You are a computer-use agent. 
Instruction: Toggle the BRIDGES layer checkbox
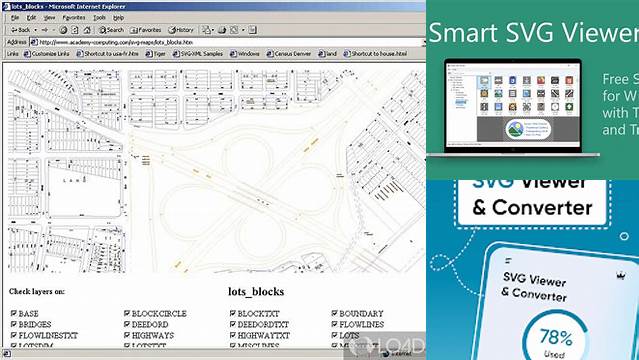click(14, 324)
